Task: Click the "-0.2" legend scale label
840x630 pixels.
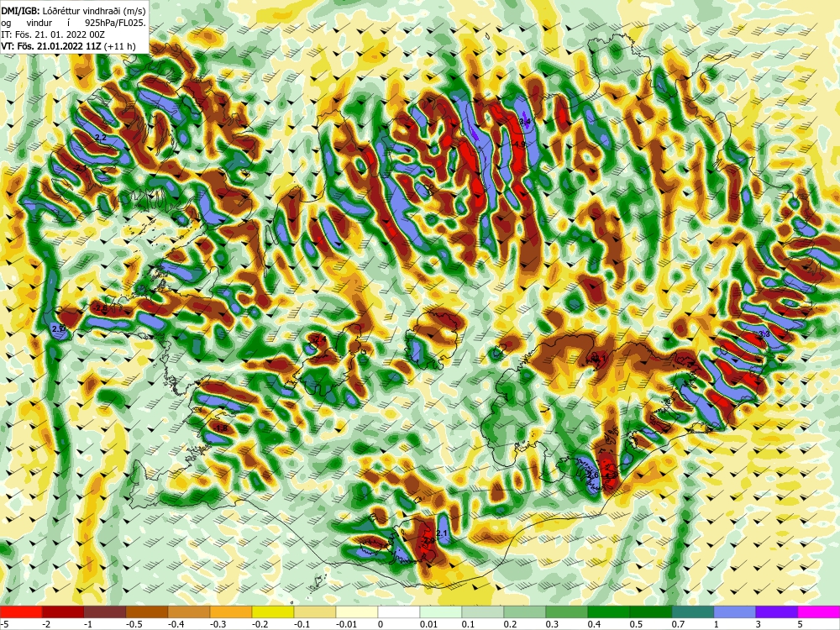Action: (260, 624)
